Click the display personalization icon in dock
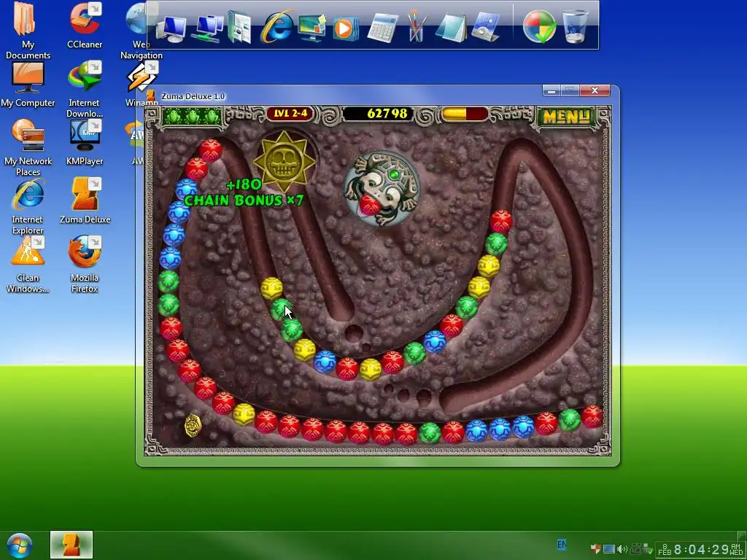This screenshot has height=560, width=747. 311,28
